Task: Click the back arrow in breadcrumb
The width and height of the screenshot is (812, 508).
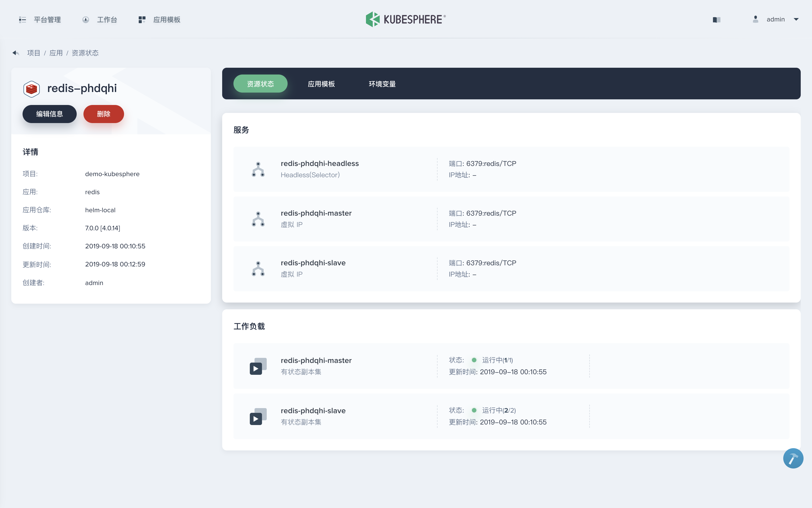Action: [16, 53]
